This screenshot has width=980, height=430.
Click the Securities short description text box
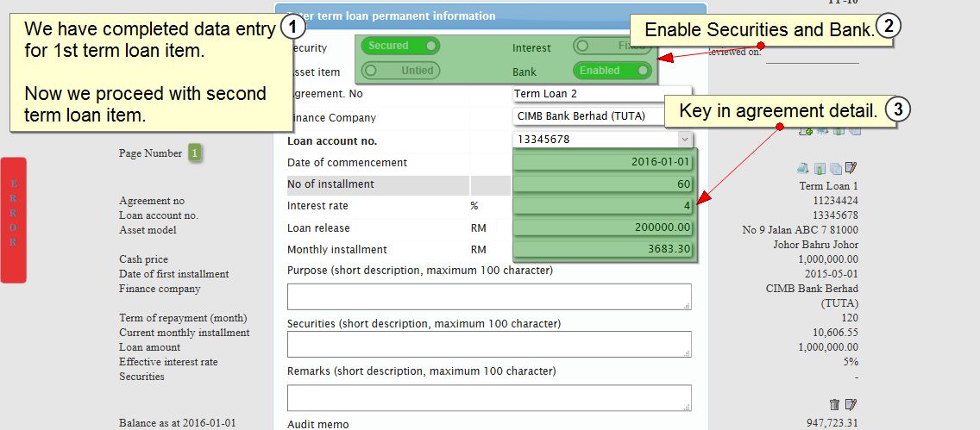coord(488,345)
